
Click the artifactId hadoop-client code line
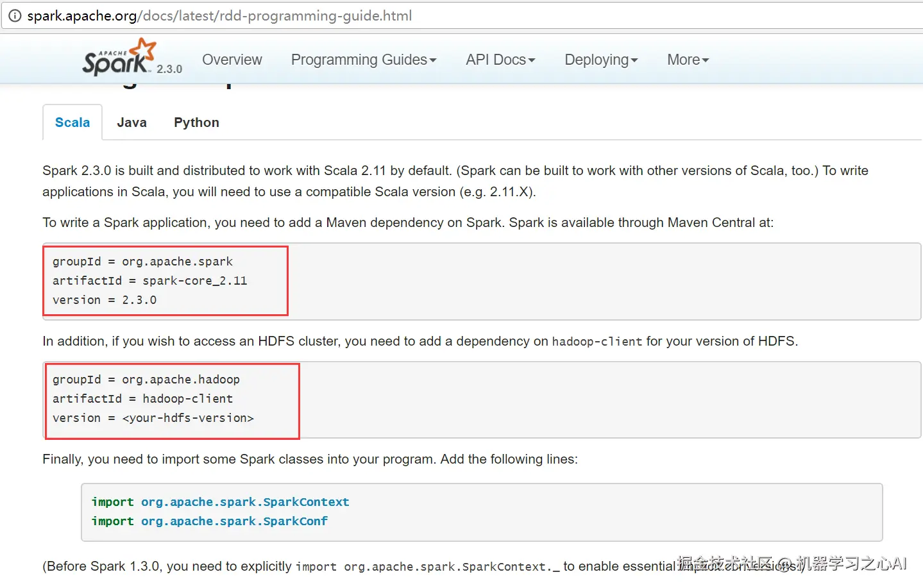click(x=142, y=399)
